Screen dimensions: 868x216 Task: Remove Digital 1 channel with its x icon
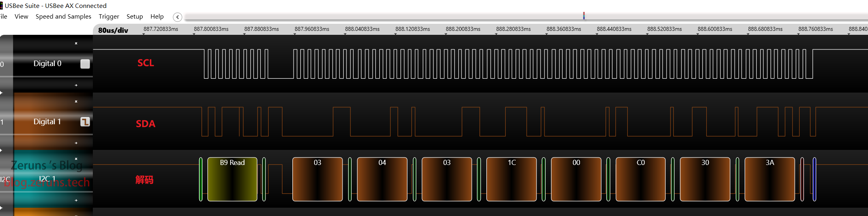coord(76,101)
